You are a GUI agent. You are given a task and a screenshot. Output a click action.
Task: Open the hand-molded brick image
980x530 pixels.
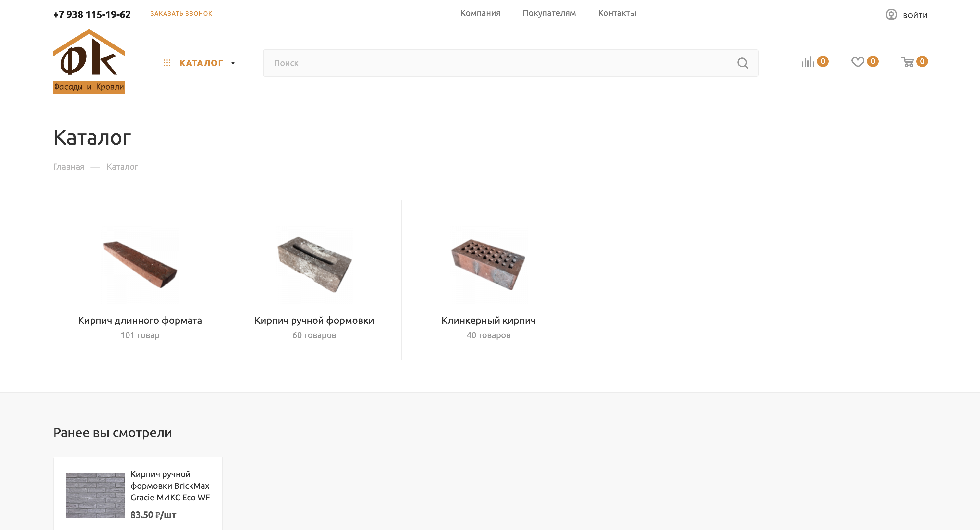(314, 264)
